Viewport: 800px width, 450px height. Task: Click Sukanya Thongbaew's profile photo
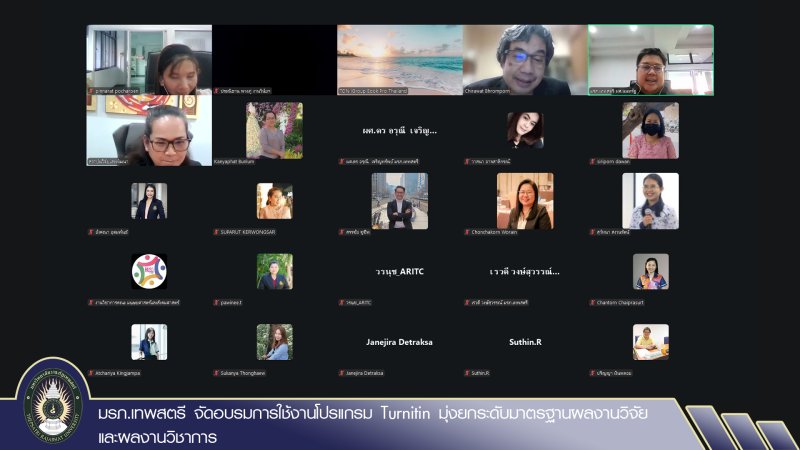274,342
